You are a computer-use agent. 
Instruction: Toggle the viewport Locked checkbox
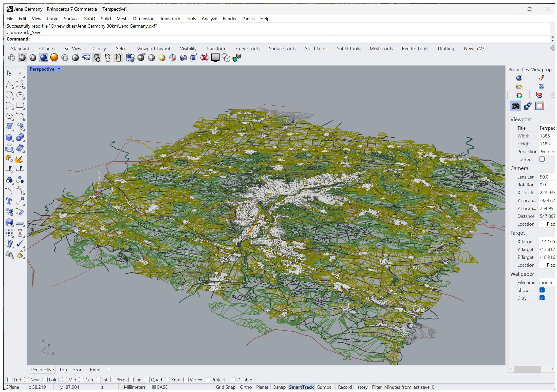point(542,159)
